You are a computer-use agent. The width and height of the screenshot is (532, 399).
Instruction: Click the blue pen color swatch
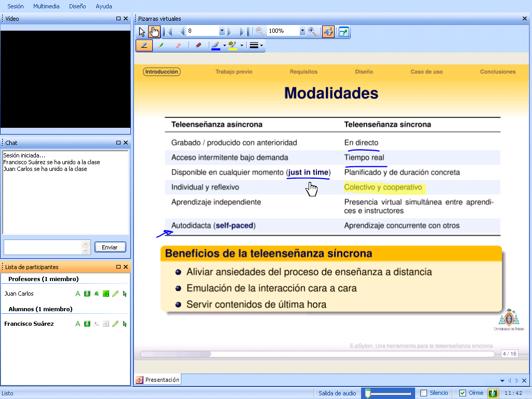pos(216,46)
